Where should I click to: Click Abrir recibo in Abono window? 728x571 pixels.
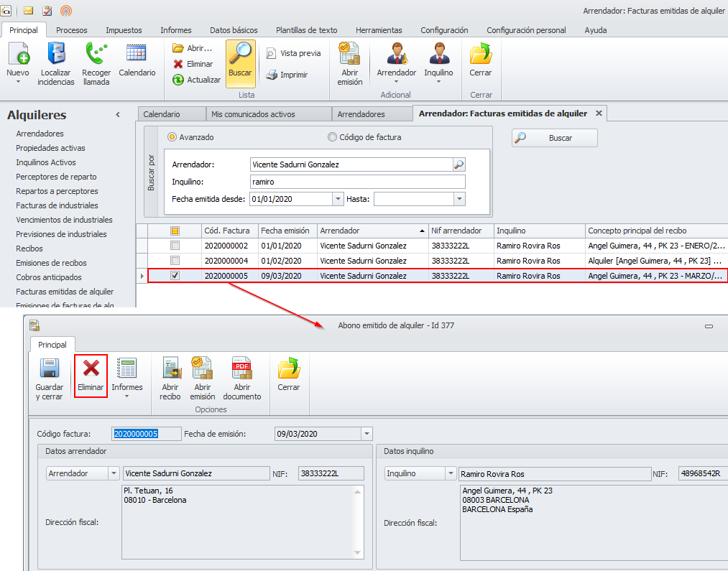(170, 379)
